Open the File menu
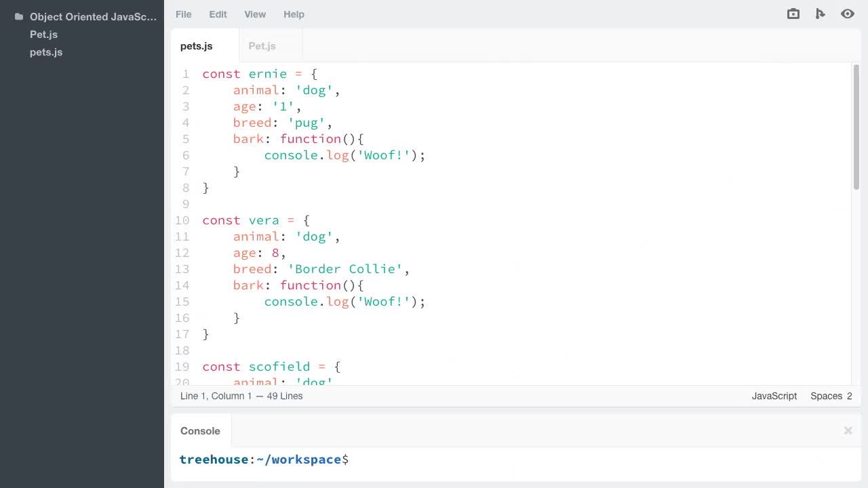 click(x=183, y=14)
